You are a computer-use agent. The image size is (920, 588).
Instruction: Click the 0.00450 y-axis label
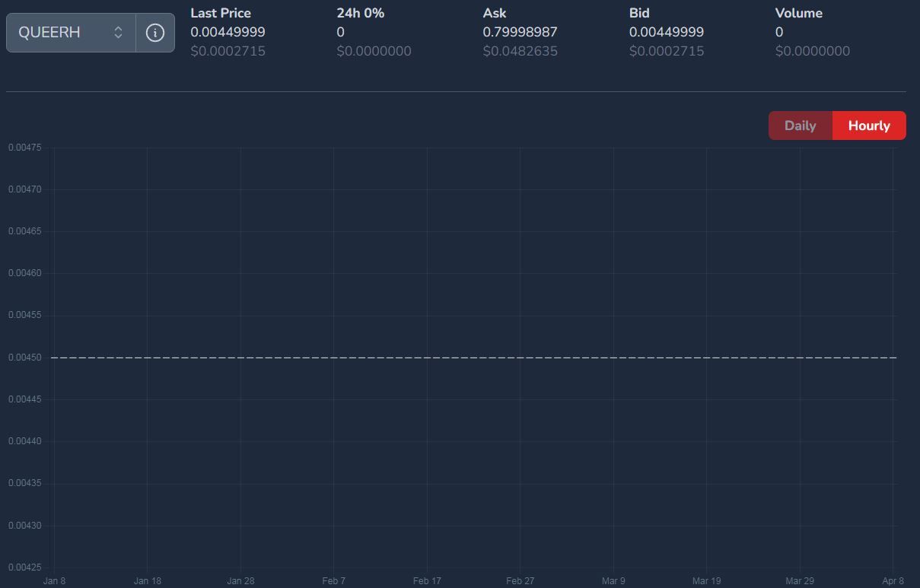tap(25, 358)
